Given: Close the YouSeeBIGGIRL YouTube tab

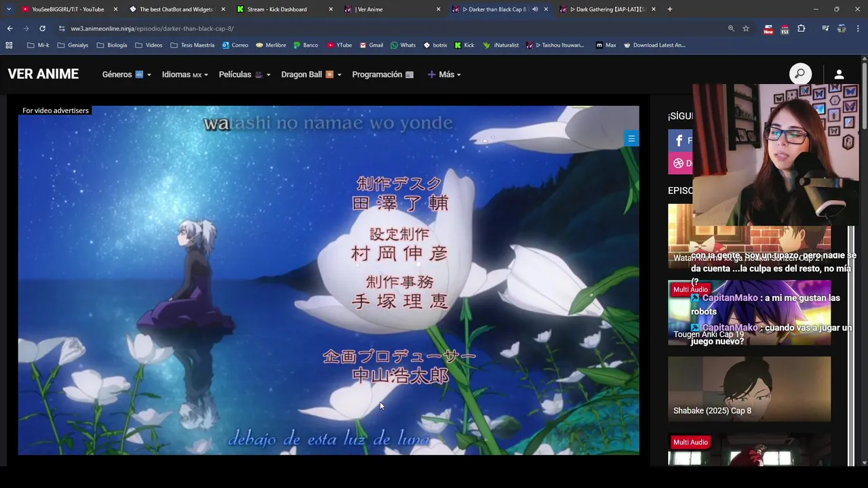Looking at the screenshot, I should [115, 9].
